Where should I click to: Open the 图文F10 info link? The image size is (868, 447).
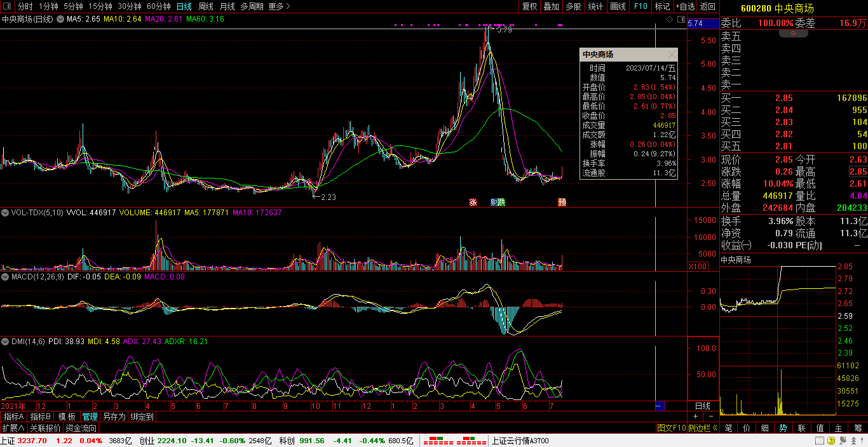click(672, 428)
